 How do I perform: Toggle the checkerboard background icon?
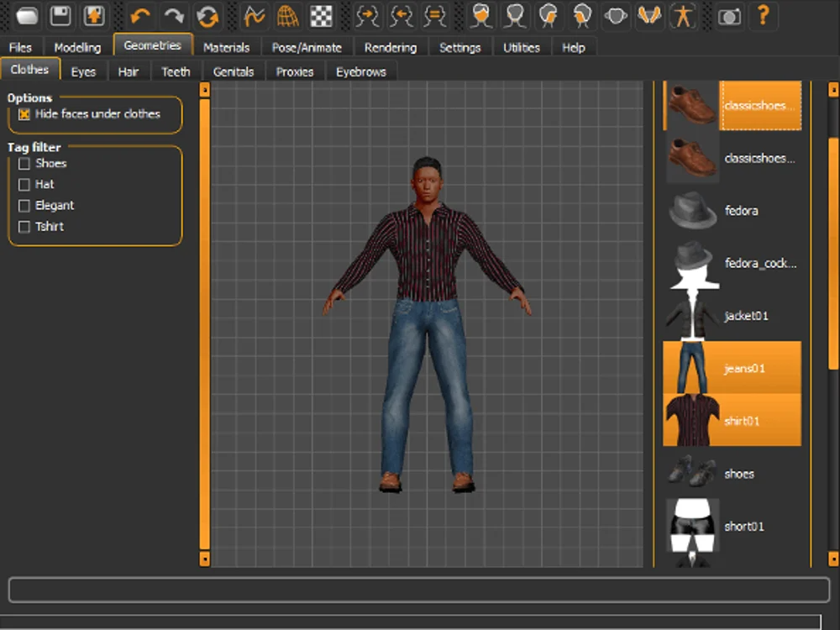point(321,15)
